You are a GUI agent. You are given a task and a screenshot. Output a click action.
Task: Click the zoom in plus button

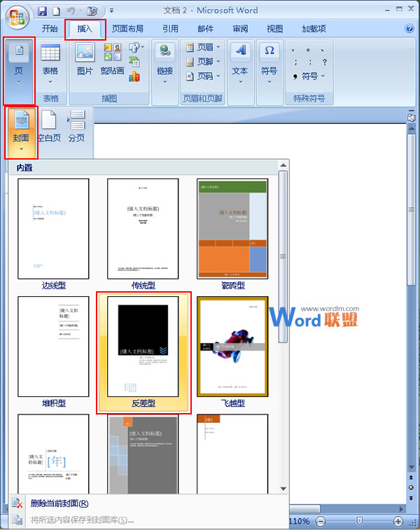click(x=398, y=521)
